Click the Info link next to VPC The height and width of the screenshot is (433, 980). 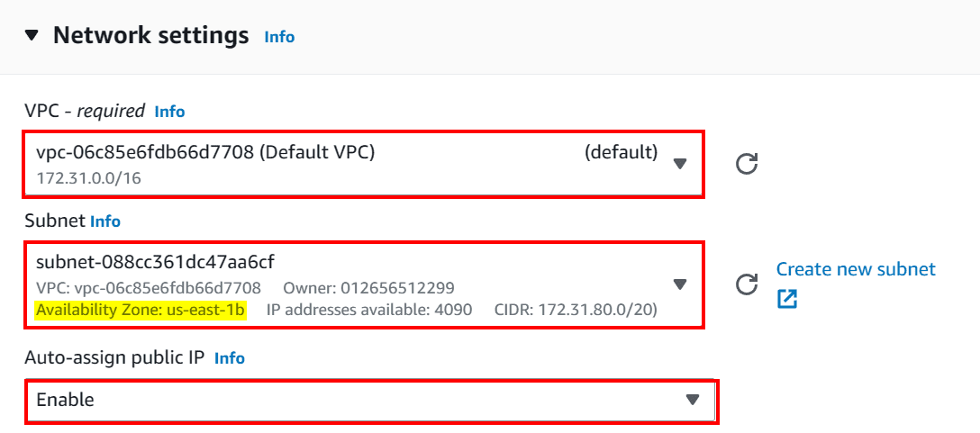[169, 112]
